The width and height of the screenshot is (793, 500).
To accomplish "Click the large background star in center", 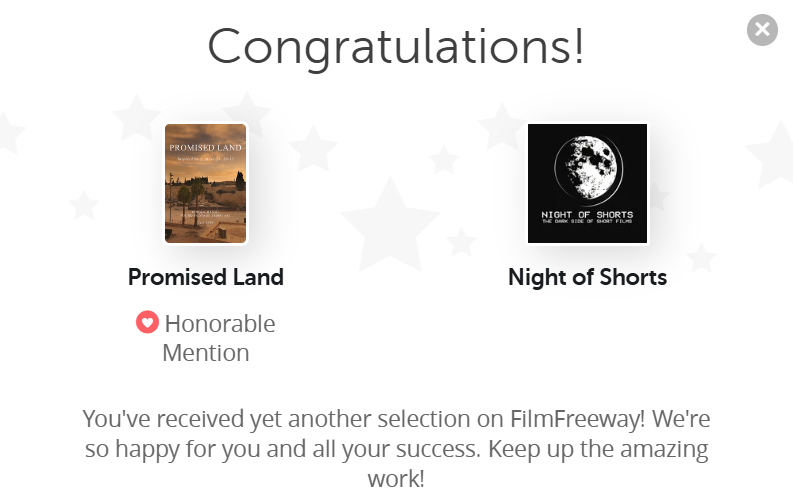I will point(388,220).
